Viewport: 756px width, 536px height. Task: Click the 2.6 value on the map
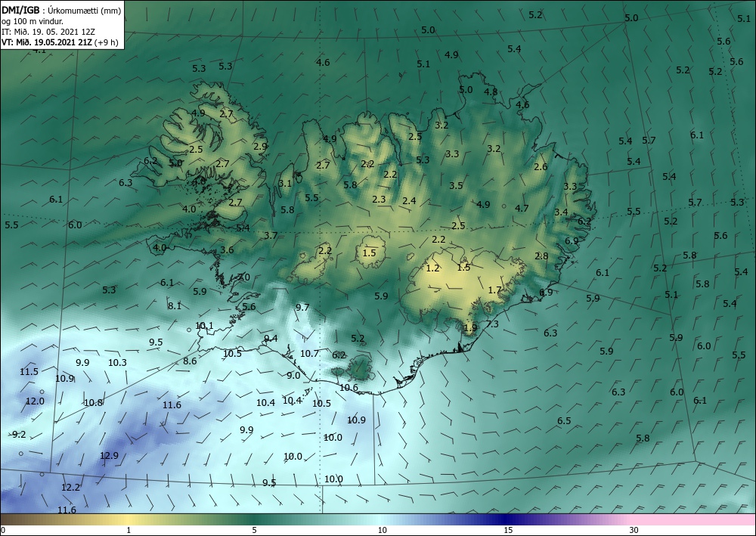pyautogui.click(x=541, y=167)
